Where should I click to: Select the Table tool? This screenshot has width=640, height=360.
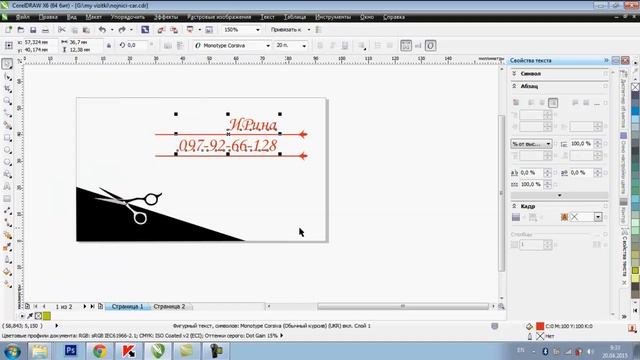tap(7, 199)
